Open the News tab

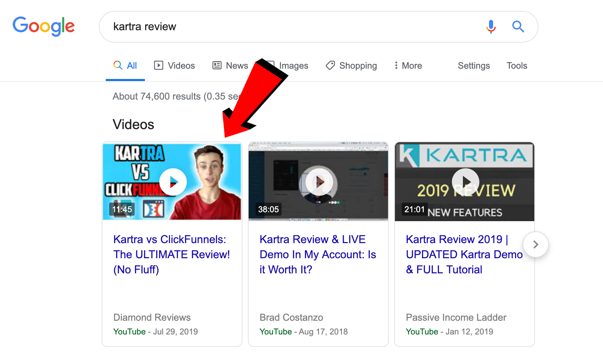230,66
